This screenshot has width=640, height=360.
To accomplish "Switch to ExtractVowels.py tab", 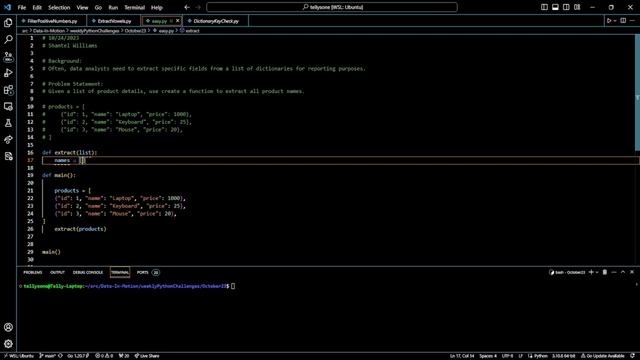I will pyautogui.click(x=114, y=21).
